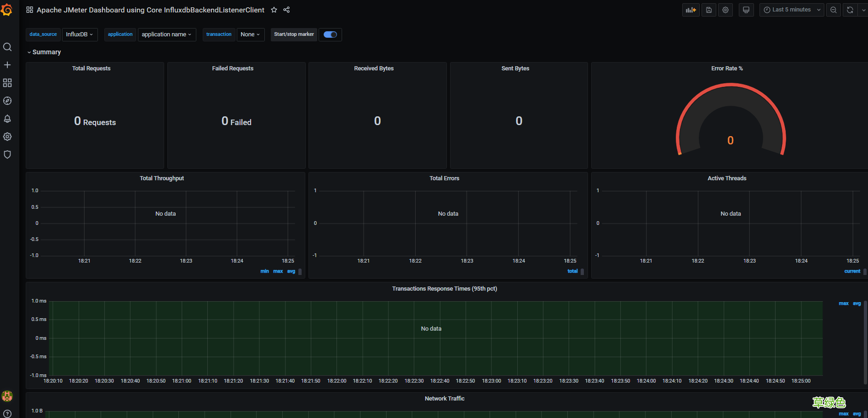The width and height of the screenshot is (868, 418).
Task: Refresh the dashboard
Action: pyautogui.click(x=850, y=10)
